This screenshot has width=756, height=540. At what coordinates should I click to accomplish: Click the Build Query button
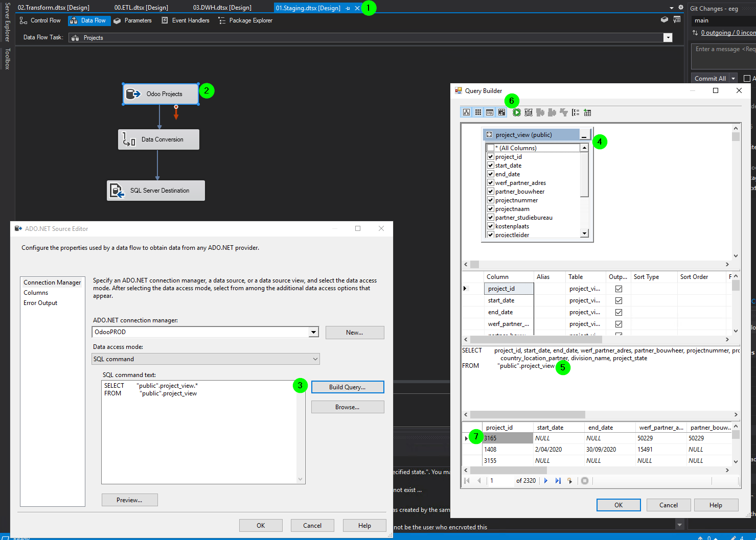tap(348, 387)
